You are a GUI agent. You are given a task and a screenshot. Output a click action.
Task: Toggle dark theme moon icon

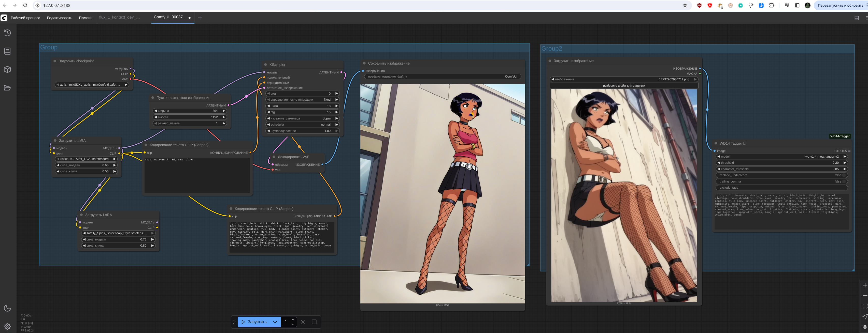pyautogui.click(x=7, y=308)
